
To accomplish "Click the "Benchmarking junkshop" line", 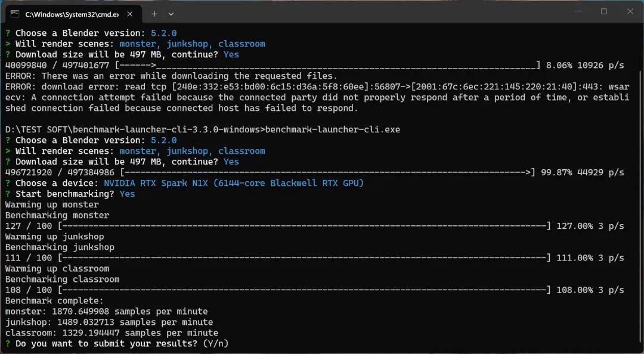I will coord(60,247).
